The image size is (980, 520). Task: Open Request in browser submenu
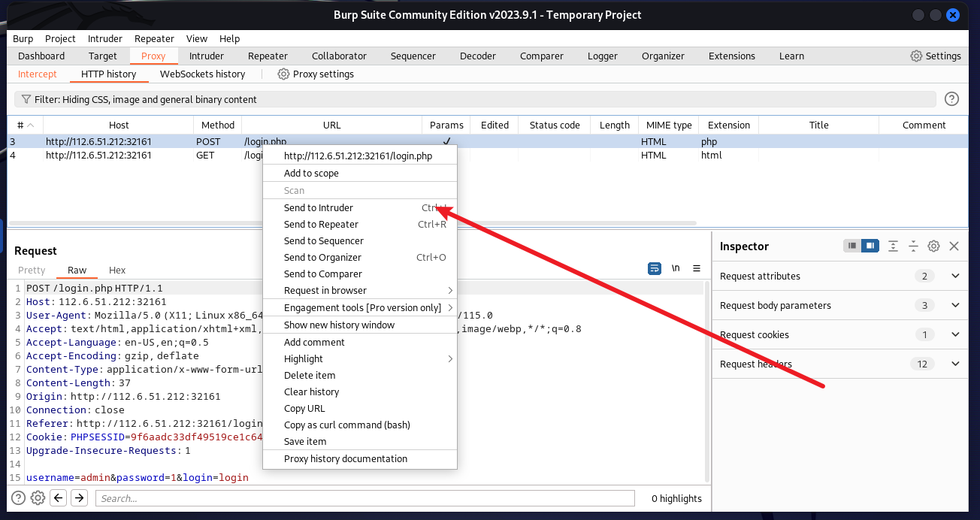pos(360,290)
